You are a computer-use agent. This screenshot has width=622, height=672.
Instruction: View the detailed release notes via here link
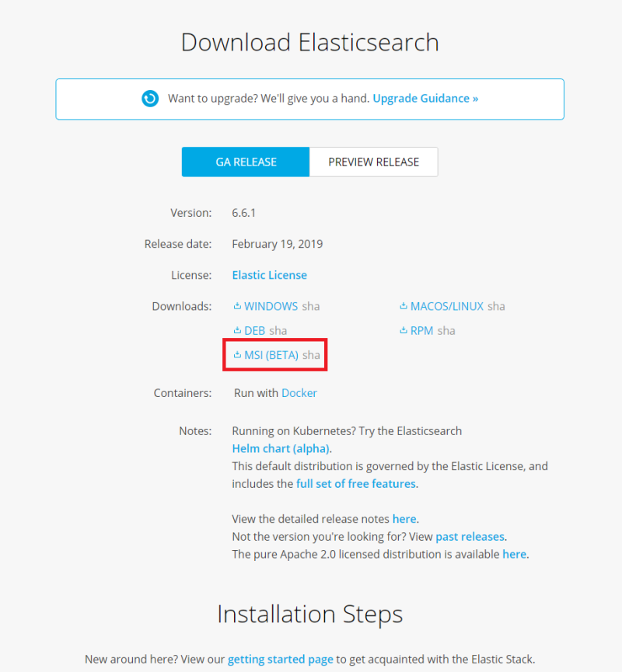click(404, 519)
